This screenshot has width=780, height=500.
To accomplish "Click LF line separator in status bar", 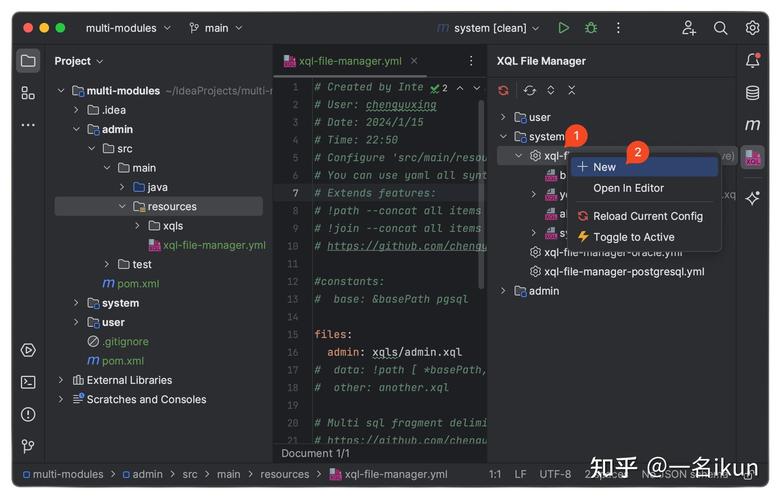I will coord(520,475).
